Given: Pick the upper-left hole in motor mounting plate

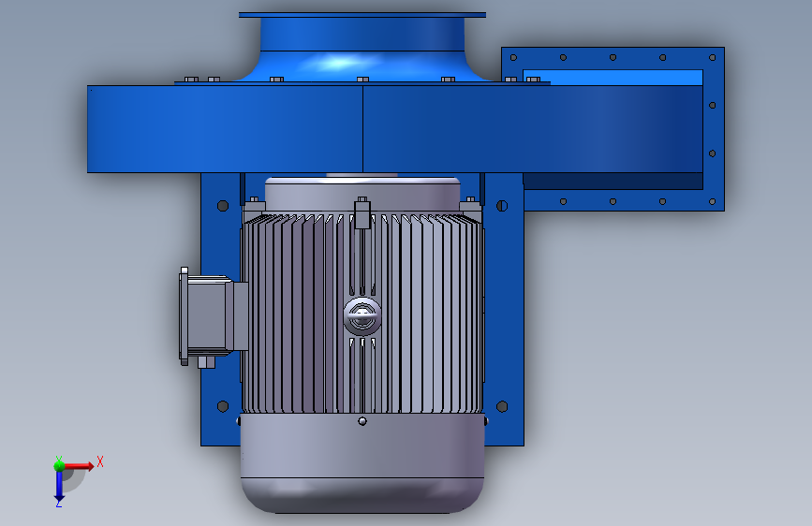Looking at the screenshot, I should point(223,206).
